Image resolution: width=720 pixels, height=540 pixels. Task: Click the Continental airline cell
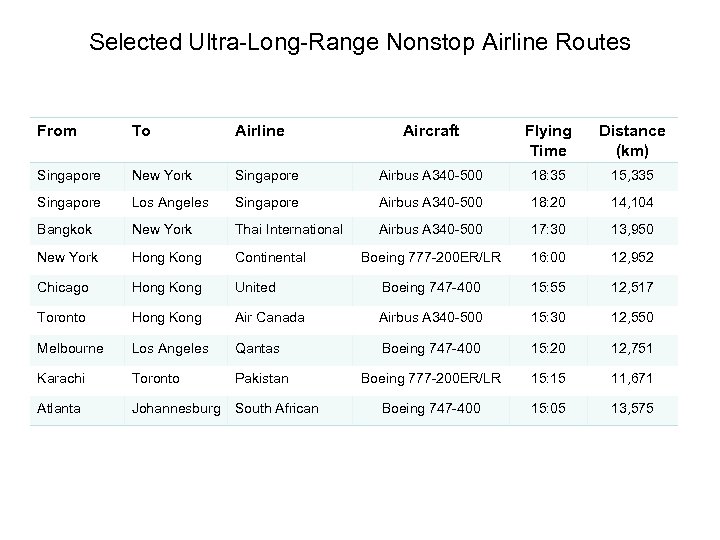click(x=270, y=257)
